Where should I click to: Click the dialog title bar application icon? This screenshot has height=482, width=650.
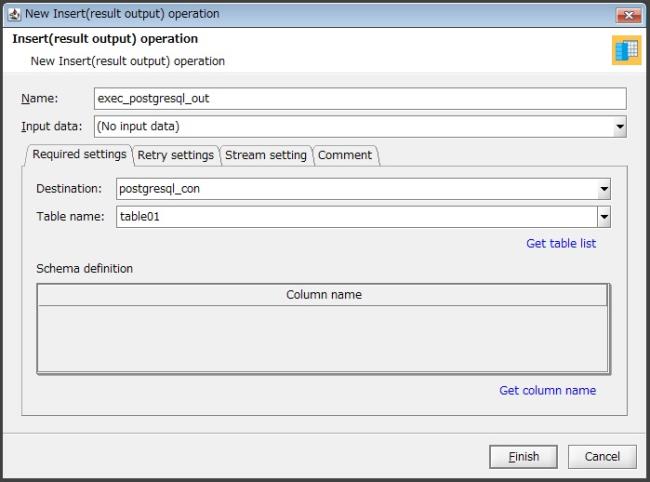point(14,14)
